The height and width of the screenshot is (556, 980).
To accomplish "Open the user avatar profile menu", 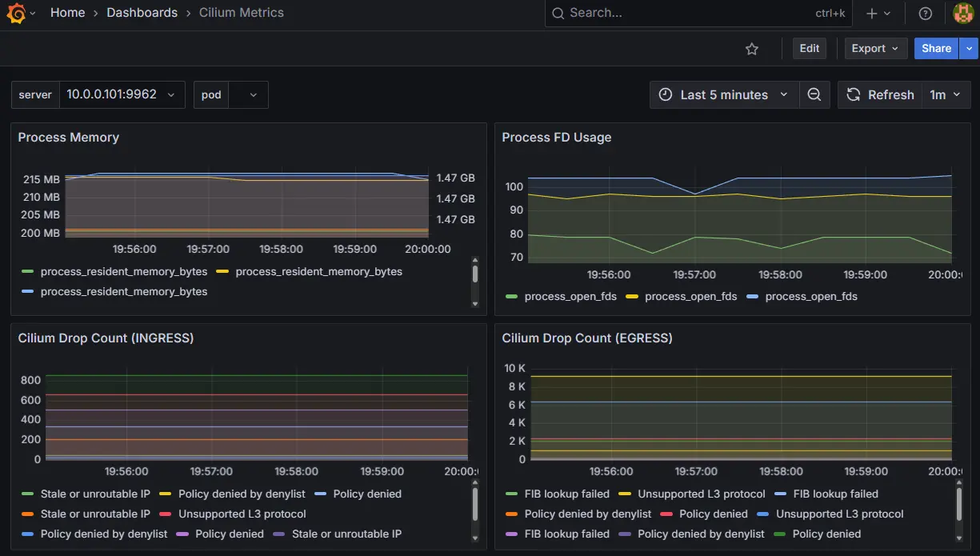I will (963, 14).
